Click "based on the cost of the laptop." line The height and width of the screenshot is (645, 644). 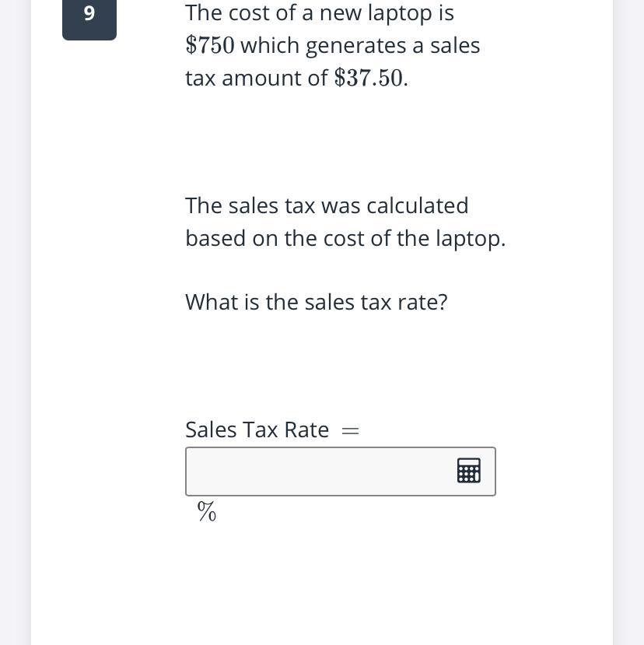pos(345,238)
